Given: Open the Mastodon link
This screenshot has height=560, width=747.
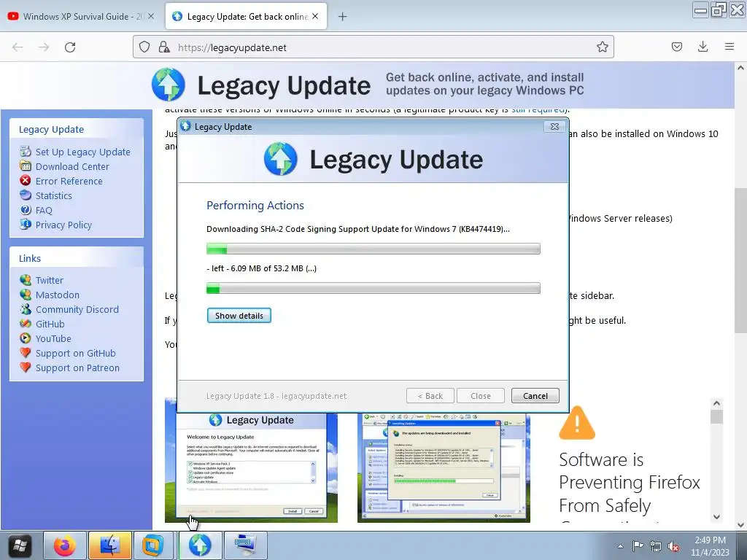Looking at the screenshot, I should (58, 295).
